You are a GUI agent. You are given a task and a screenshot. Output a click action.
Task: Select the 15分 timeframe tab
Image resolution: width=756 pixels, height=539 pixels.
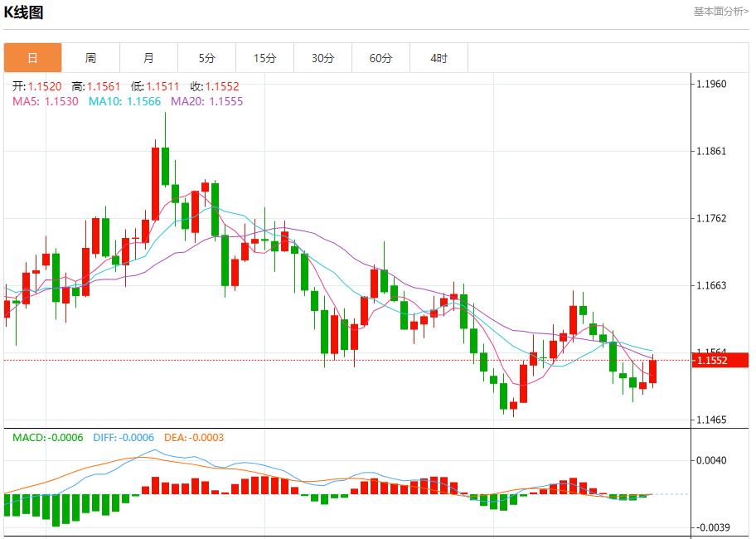pyautogui.click(x=264, y=58)
